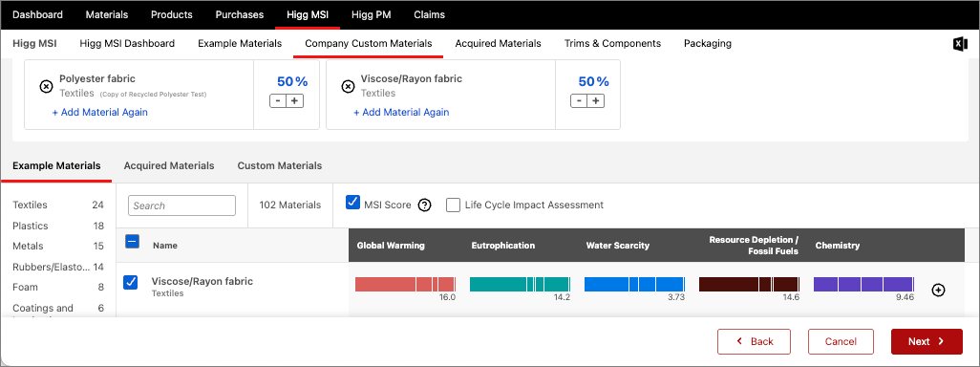Open the Purchases top menu
This screenshot has width=980, height=367.
pyautogui.click(x=240, y=14)
